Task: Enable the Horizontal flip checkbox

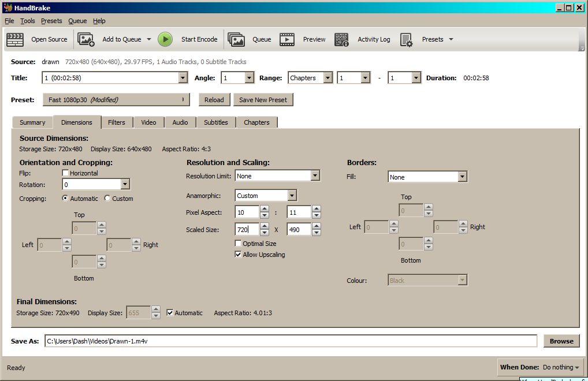Action: click(x=66, y=173)
